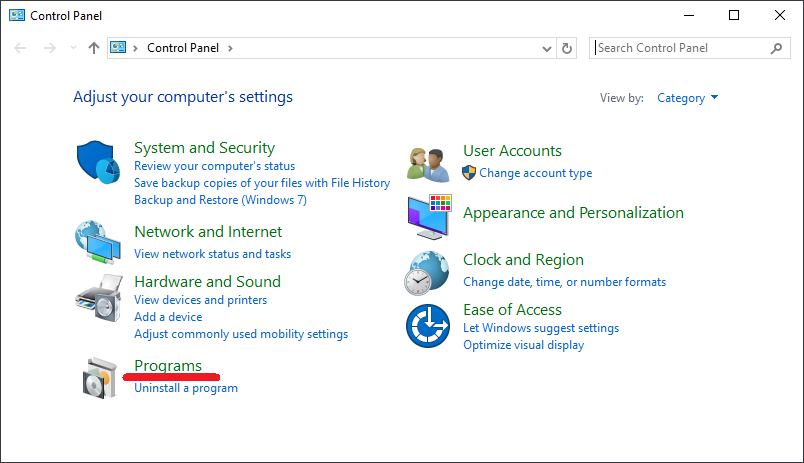Open Ease of Access category
This screenshot has height=463, width=804.
(x=512, y=310)
